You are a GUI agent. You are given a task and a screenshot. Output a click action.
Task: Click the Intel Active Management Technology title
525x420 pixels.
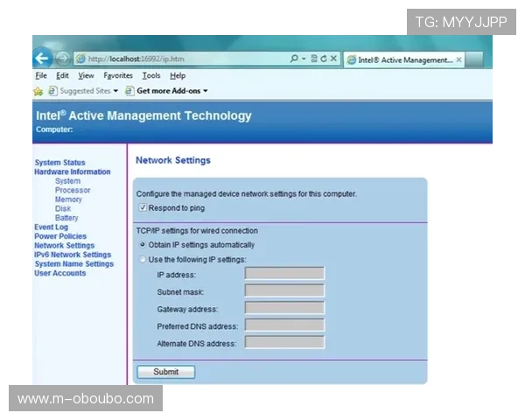tap(143, 115)
